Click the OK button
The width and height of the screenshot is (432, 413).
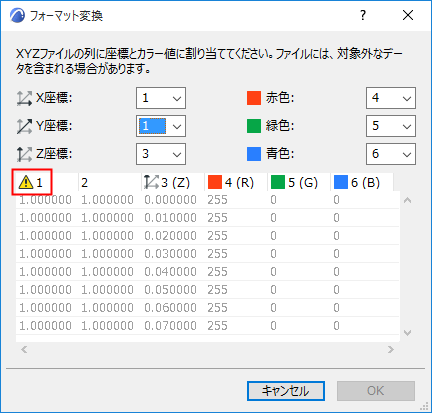tap(376, 391)
